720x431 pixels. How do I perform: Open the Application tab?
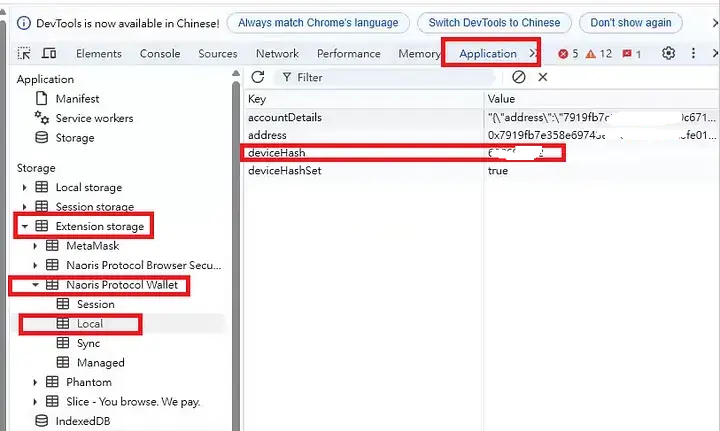pyautogui.click(x=488, y=54)
